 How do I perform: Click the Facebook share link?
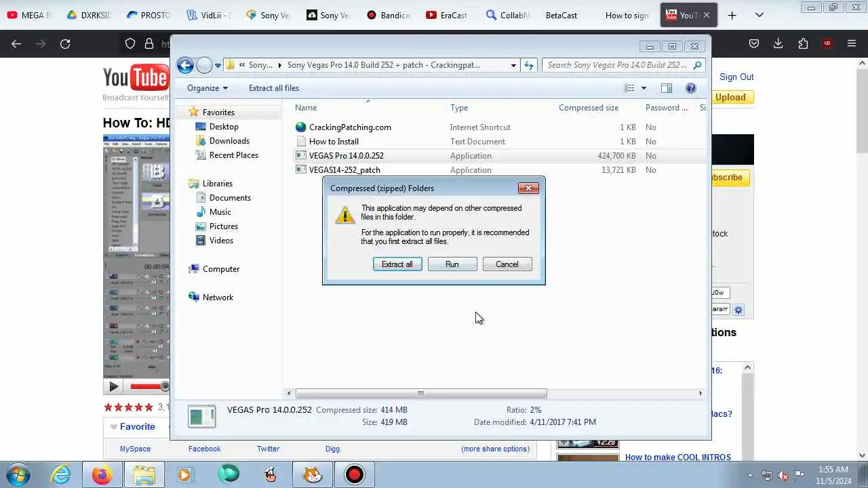204,449
